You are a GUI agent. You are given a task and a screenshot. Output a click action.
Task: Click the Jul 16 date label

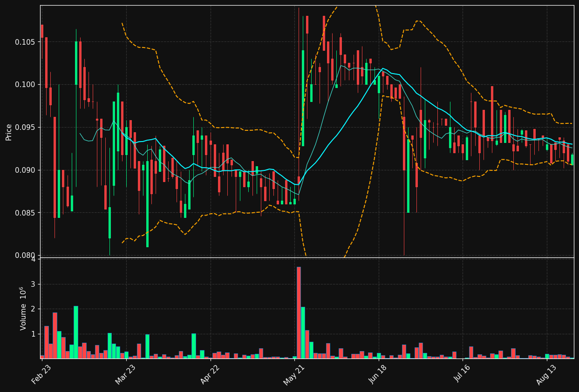[463, 374]
